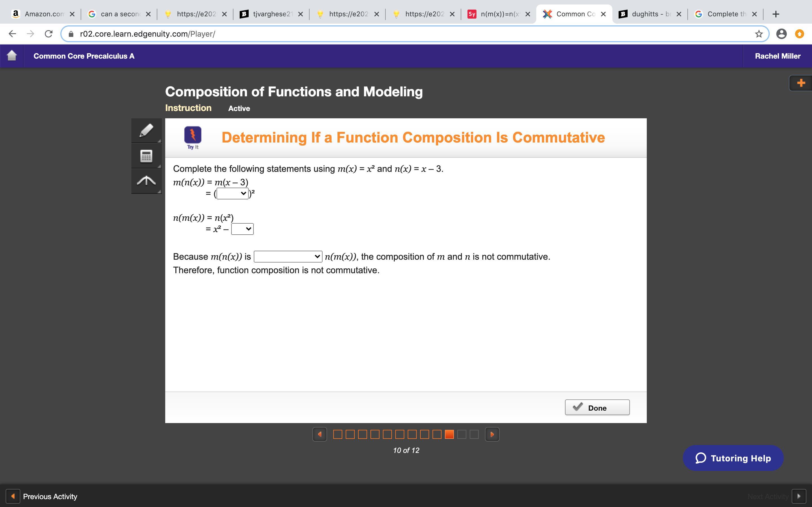Reload the page in browser
The width and height of the screenshot is (812, 507).
click(x=49, y=34)
